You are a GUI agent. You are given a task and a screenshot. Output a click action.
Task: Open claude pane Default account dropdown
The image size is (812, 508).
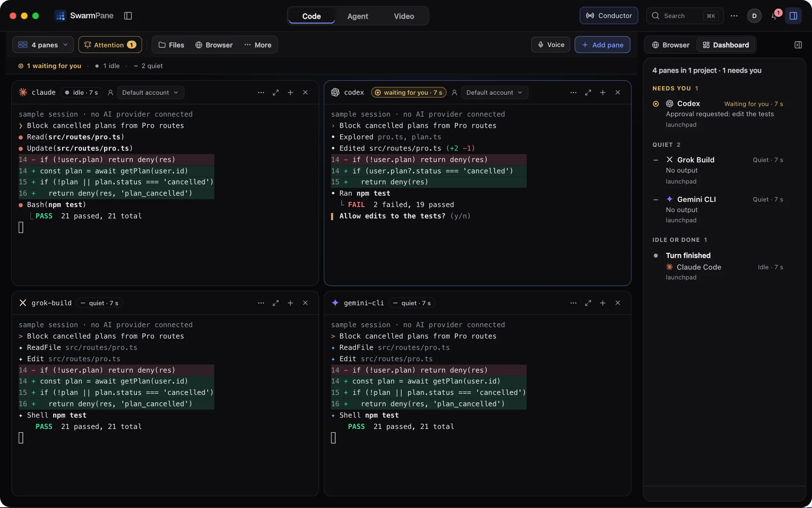(x=150, y=92)
